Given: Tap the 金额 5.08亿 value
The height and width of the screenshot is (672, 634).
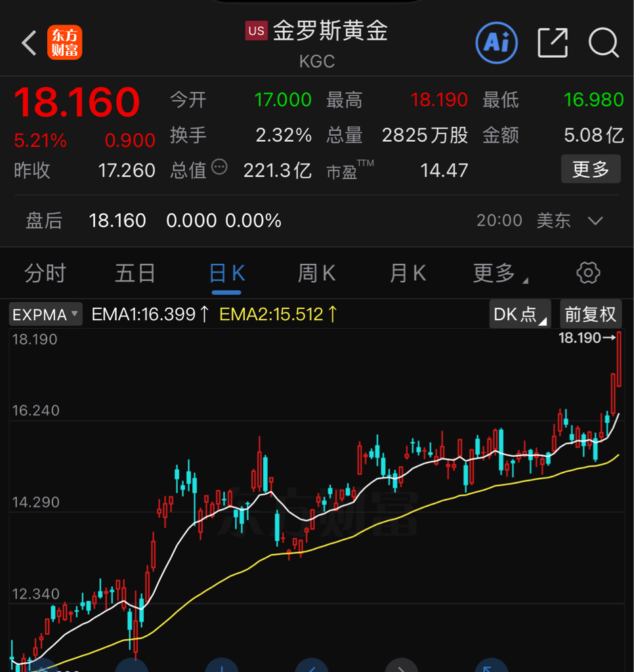Looking at the screenshot, I should pyautogui.click(x=594, y=135).
